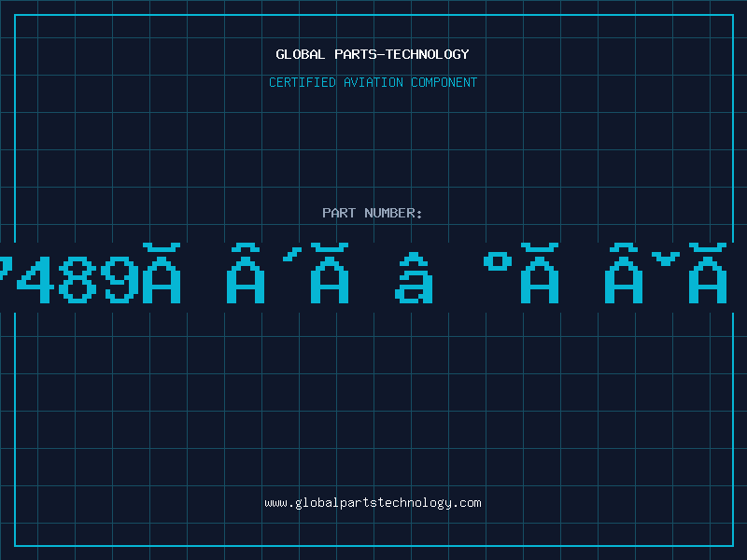Click the PART NUMBER: label
Viewport: 747px width, 560px height.
pyautogui.click(x=373, y=213)
